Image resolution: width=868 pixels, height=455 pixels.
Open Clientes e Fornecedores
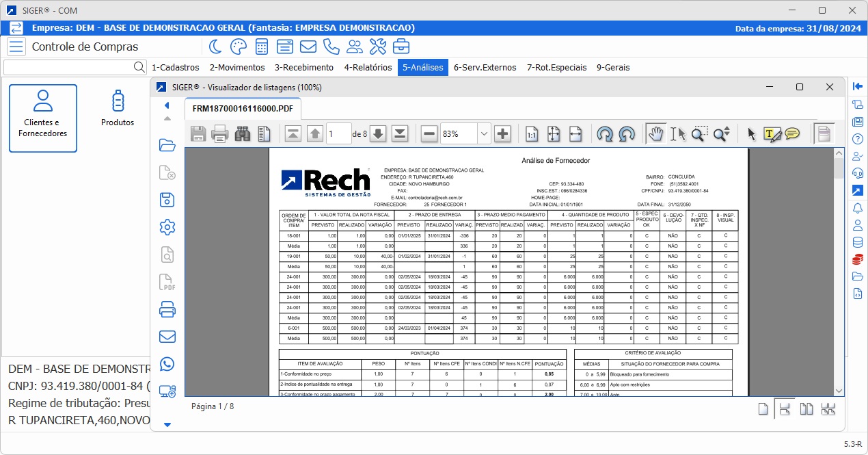click(x=43, y=118)
